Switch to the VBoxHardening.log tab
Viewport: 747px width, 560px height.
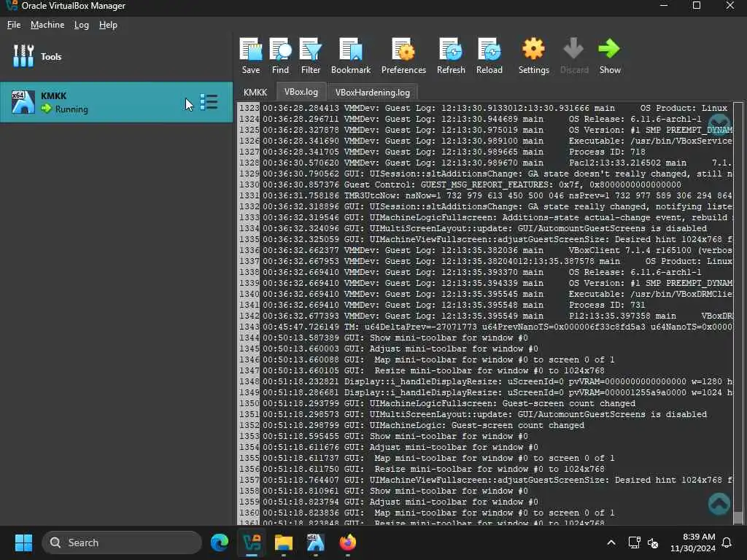(373, 93)
